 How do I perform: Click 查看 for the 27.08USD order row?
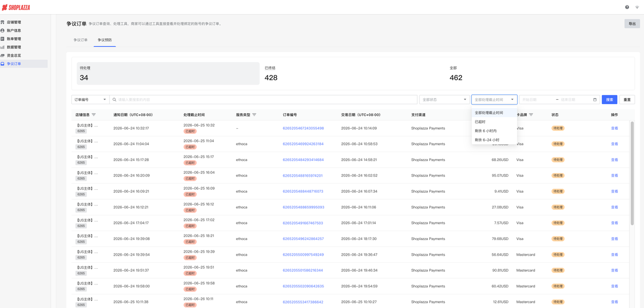click(614, 207)
